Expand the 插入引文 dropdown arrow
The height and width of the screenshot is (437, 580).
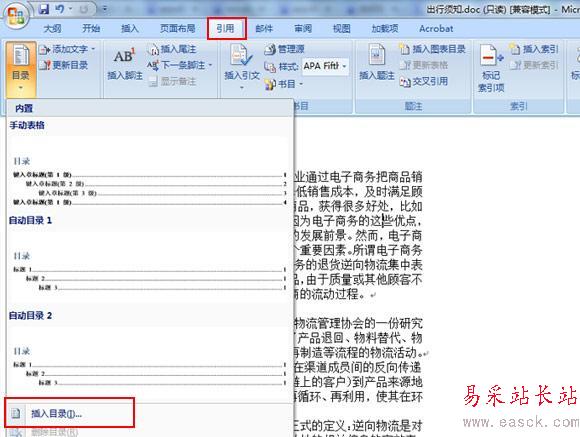coord(242,88)
